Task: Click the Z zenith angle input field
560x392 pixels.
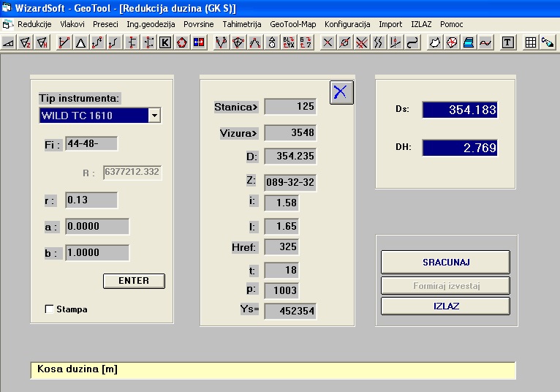Action: pos(290,181)
